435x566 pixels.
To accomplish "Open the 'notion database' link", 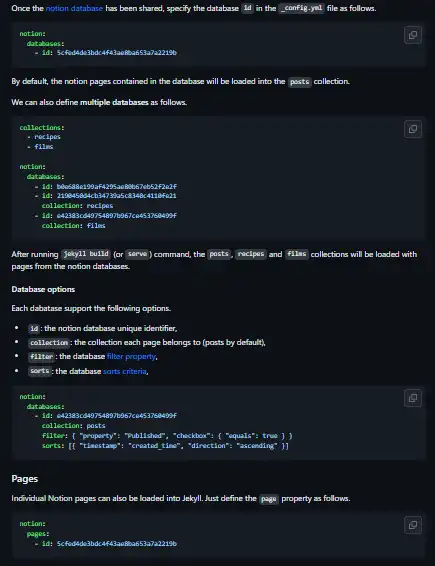I will point(74,8).
